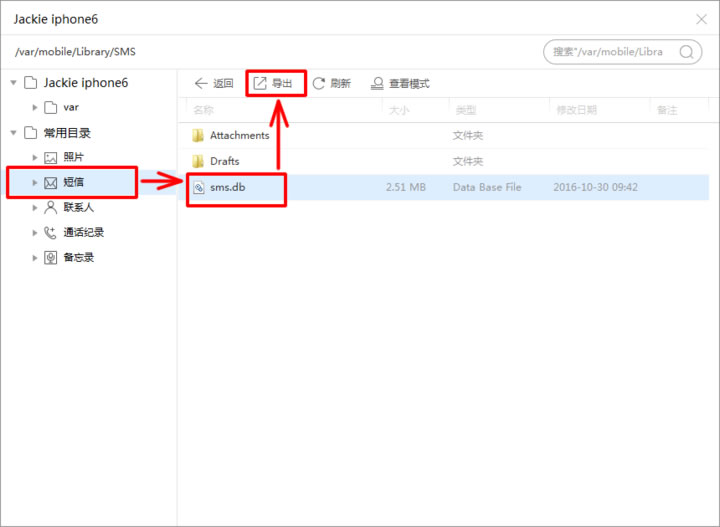Click the 2.51 MB size cell
The image size is (720, 527).
[x=406, y=187]
